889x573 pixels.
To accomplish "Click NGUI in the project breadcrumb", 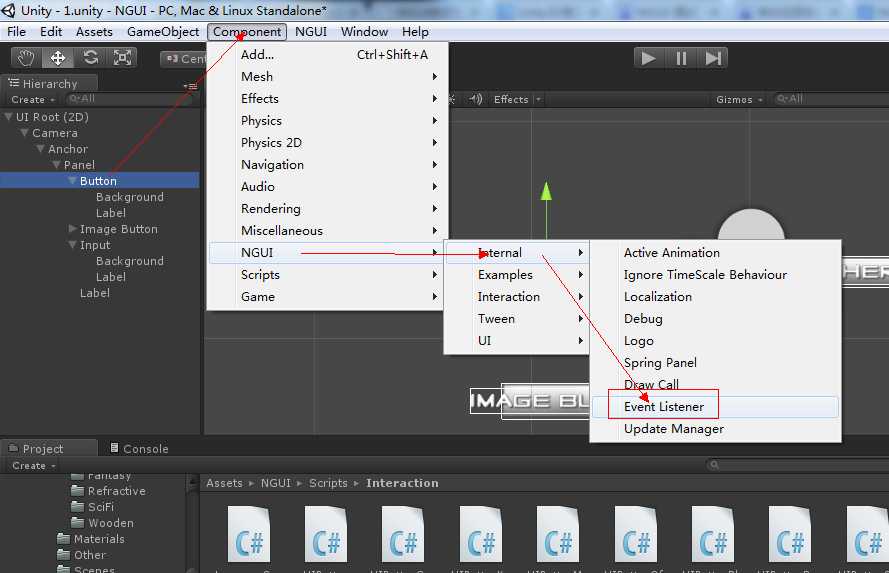I will coord(276,483).
